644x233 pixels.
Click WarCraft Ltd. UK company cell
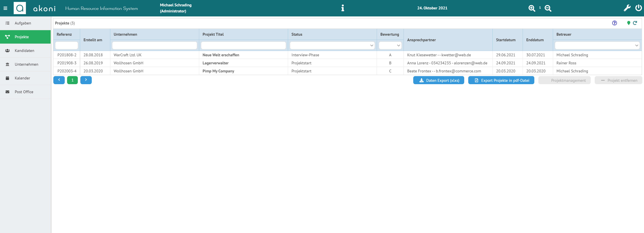[x=154, y=55]
